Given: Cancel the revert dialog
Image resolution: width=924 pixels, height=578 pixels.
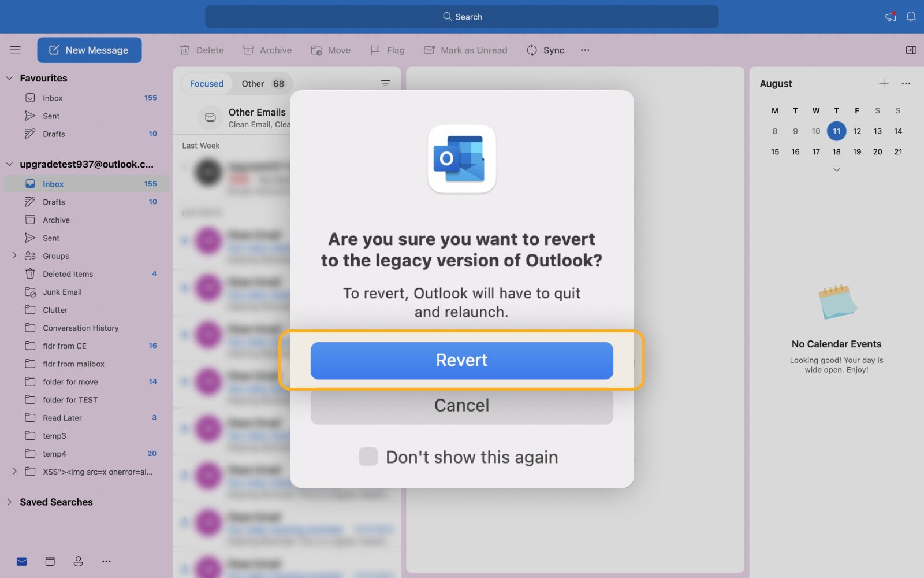Looking at the screenshot, I should (461, 406).
